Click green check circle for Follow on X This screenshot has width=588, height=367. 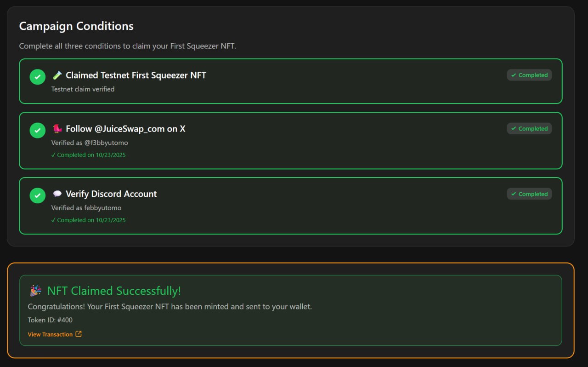38,130
